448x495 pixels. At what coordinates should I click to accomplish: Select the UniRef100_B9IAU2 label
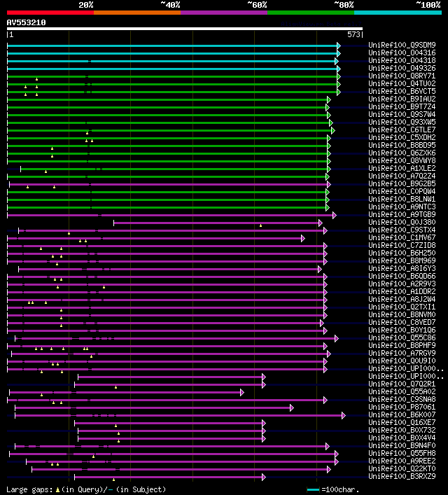coord(402,99)
